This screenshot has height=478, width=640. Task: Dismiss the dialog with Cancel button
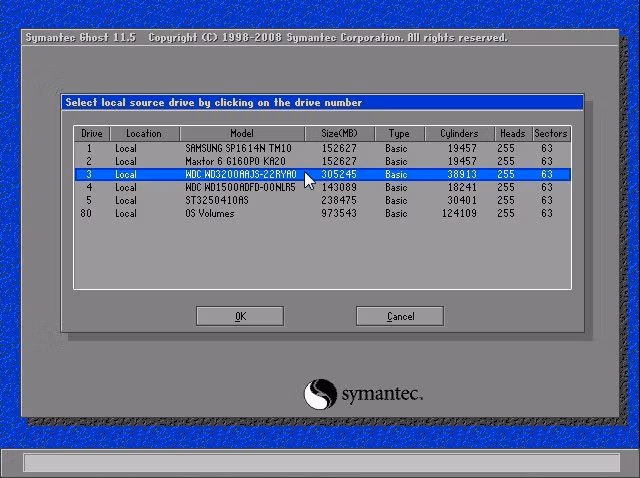coord(400,316)
